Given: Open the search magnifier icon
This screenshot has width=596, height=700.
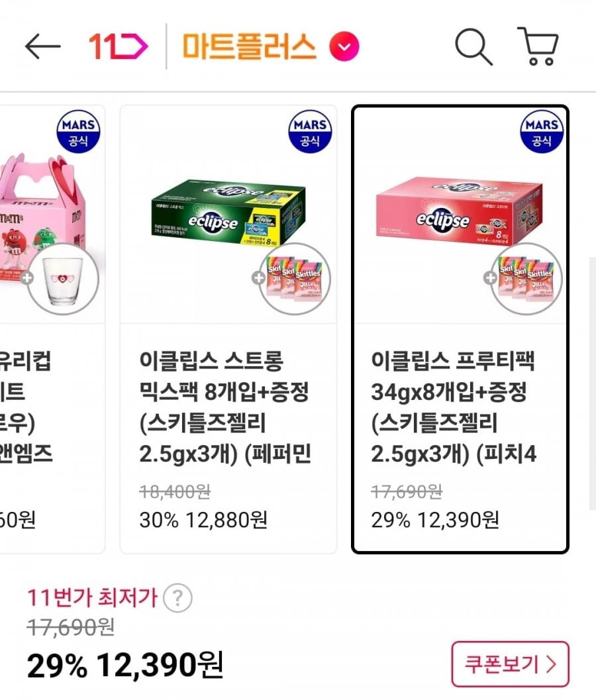Looking at the screenshot, I should click(x=473, y=46).
